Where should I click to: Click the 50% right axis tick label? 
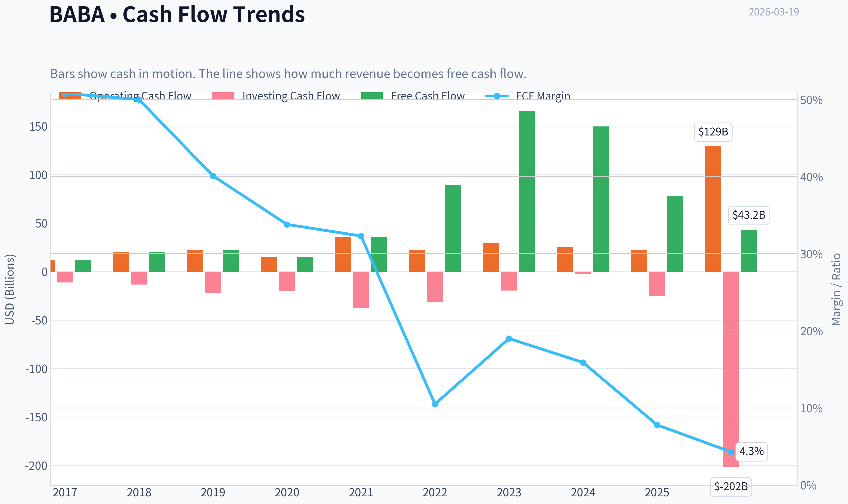(x=812, y=100)
